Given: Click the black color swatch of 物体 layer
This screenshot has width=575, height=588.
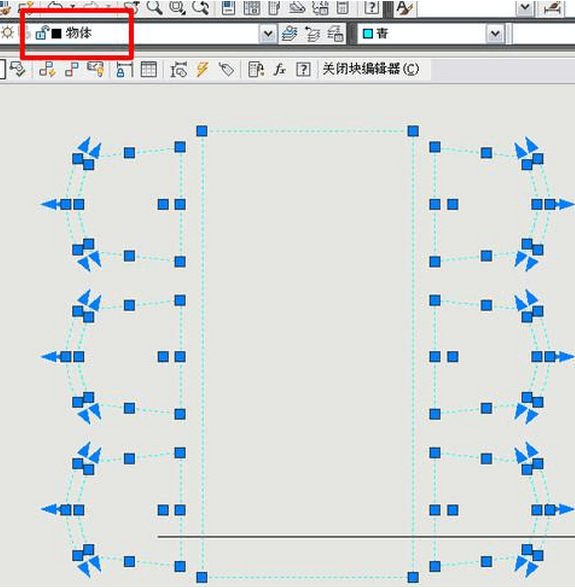Looking at the screenshot, I should click(x=56, y=34).
